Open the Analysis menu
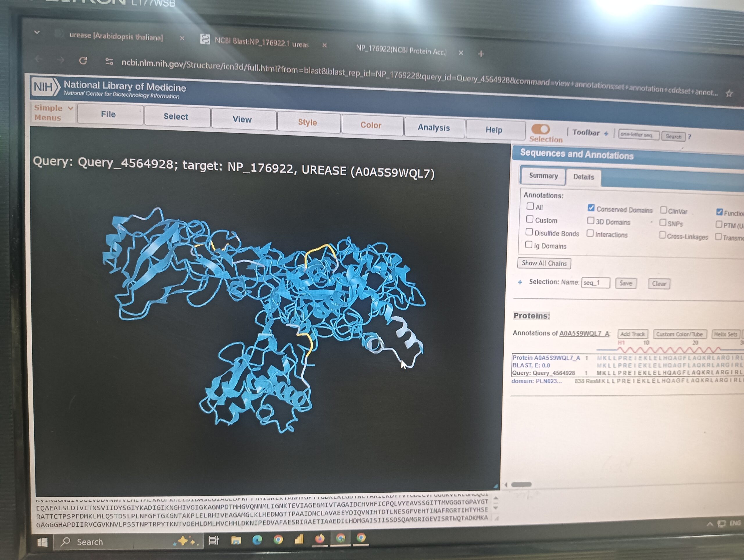744x560 pixels. 434,128
